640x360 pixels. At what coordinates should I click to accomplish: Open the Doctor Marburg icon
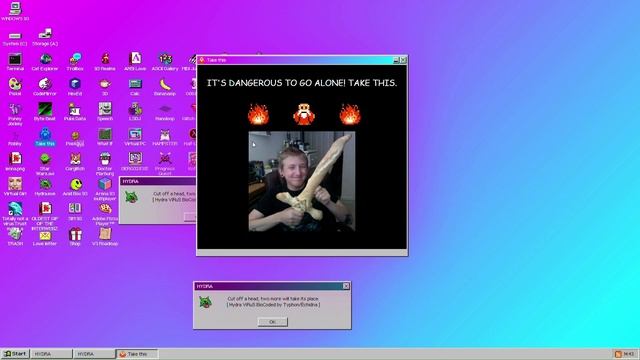point(105,164)
